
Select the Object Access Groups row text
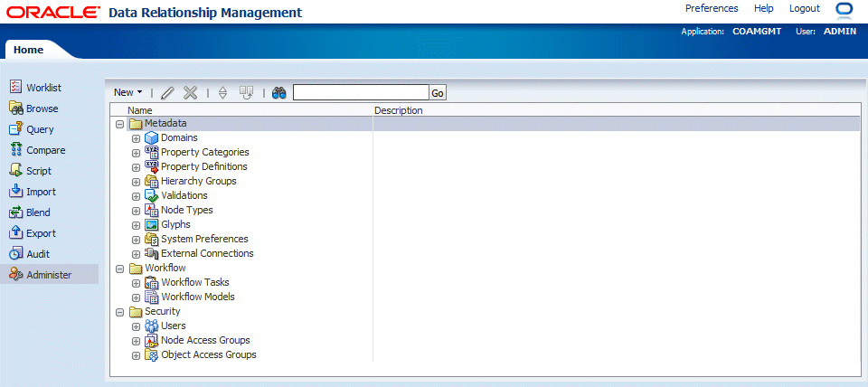pos(209,354)
